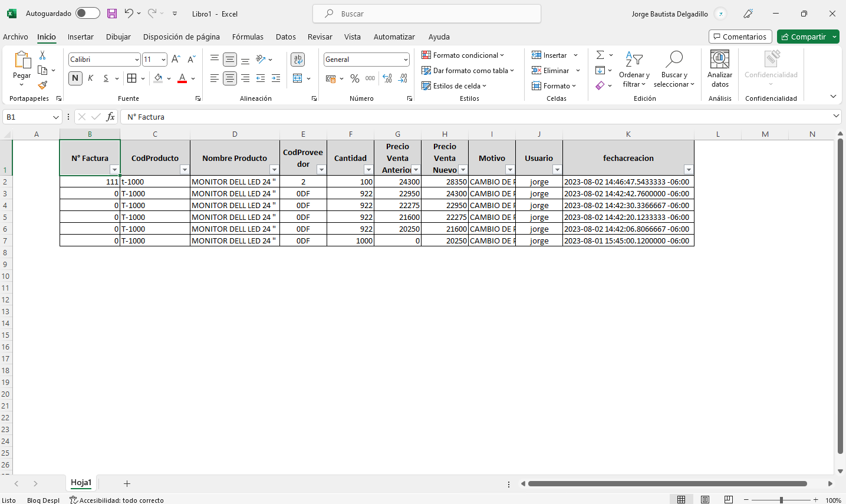Open the Archivo tab
Screen dimensions: 846x504
[x=15, y=37]
